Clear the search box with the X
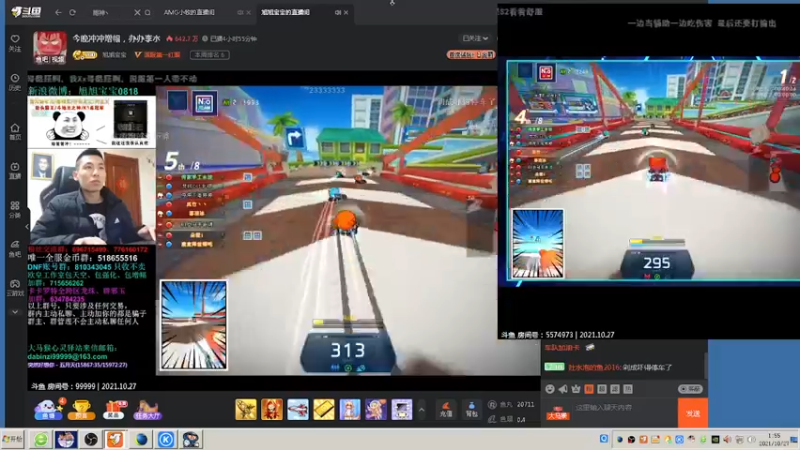 click(x=137, y=12)
